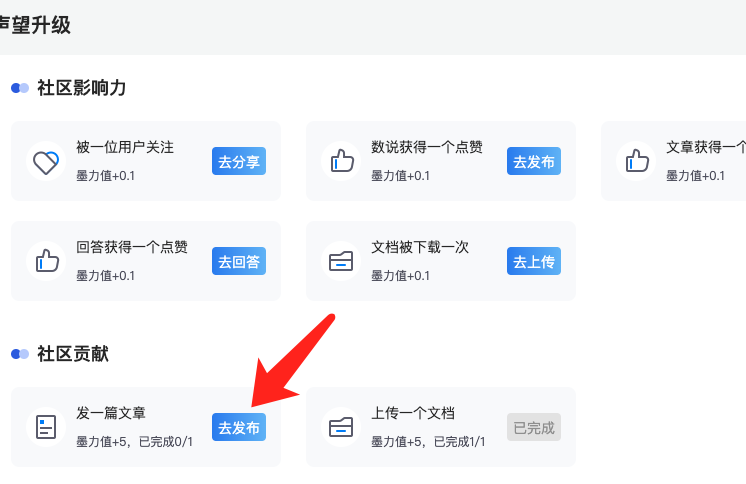
Task: Select the 社区贡献 section heading
Action: point(73,354)
